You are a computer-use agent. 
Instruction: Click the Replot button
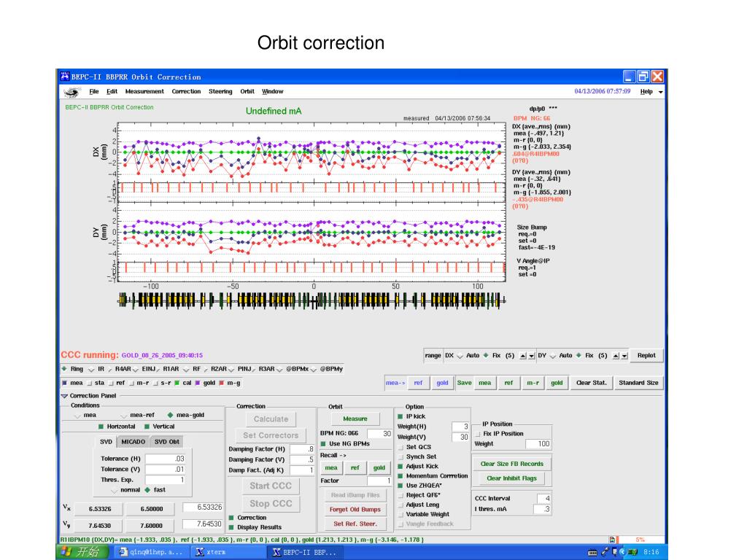click(646, 355)
